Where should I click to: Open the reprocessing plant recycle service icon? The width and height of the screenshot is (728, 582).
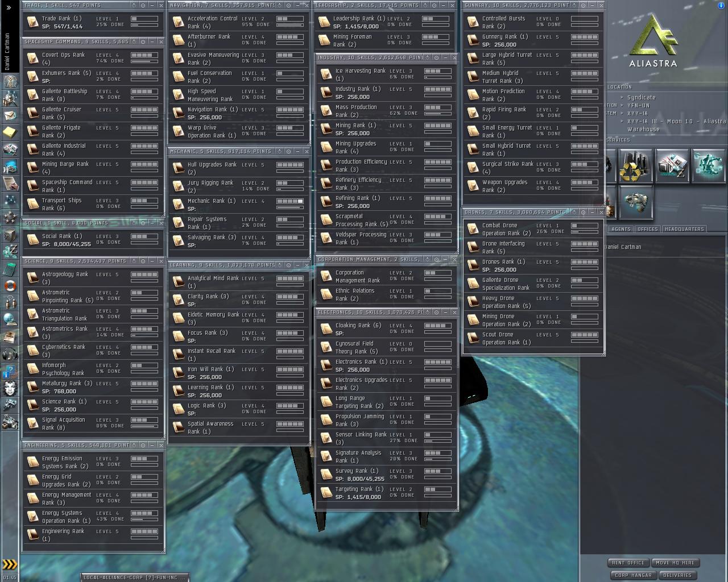click(635, 165)
